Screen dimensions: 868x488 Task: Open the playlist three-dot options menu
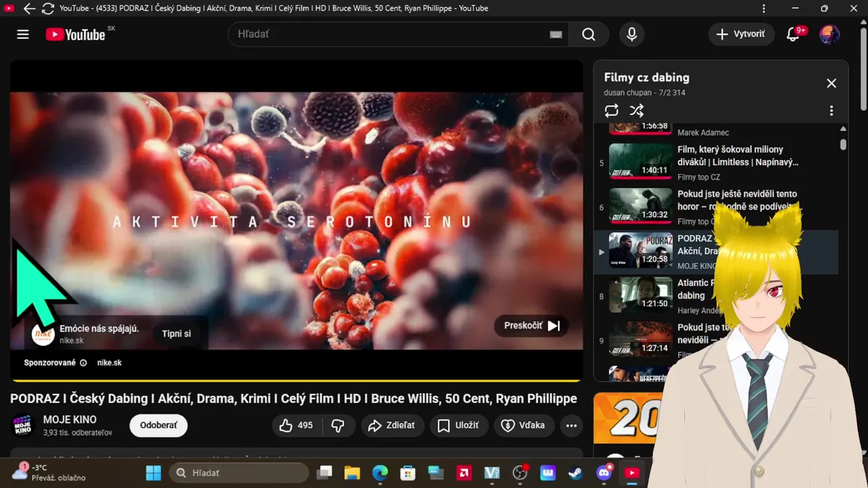click(x=831, y=110)
